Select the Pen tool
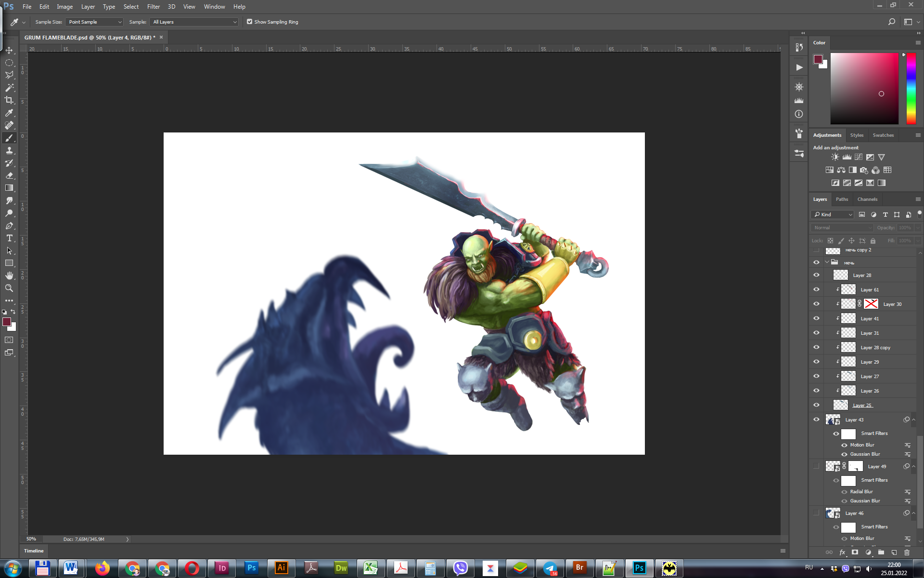 tap(9, 225)
